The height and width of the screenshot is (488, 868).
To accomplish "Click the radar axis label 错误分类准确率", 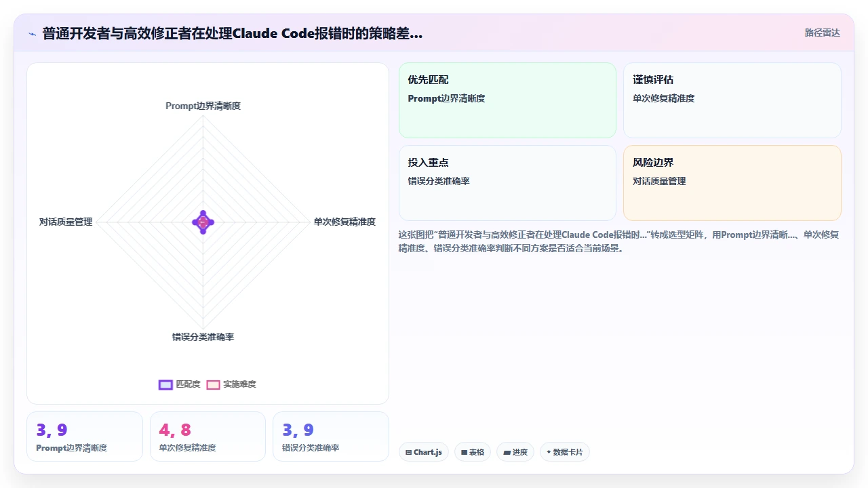I will (x=203, y=337).
